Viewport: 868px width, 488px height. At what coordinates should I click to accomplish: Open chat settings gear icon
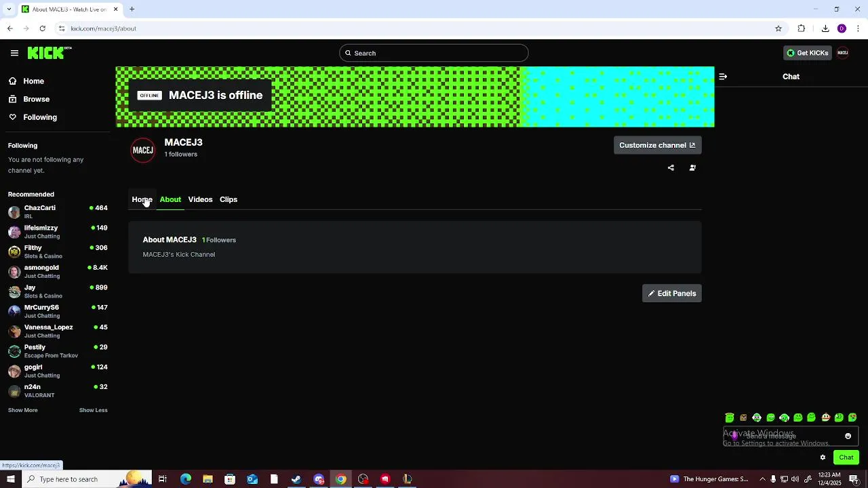[x=823, y=457]
